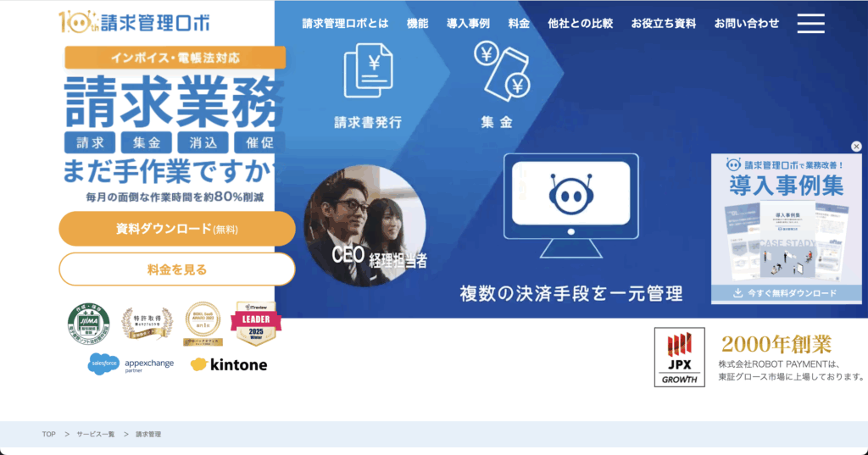
Task: Click the JPX Growth logo
Action: (679, 357)
